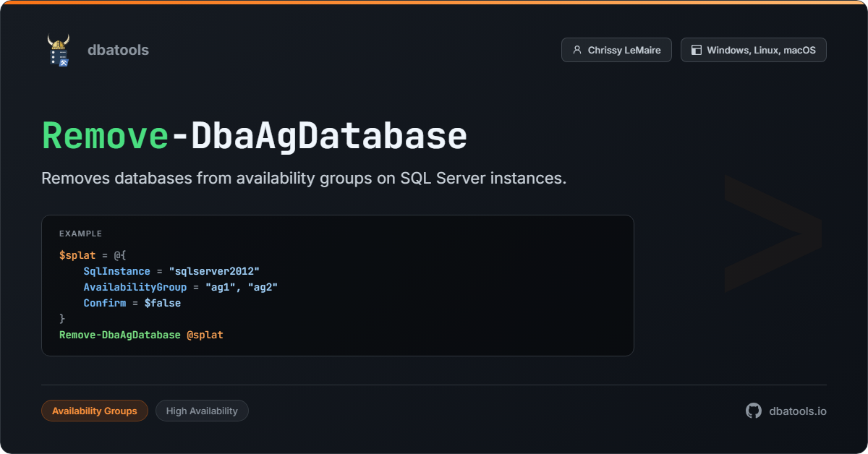Click the AvailabilityGroup parameter name

(x=135, y=287)
